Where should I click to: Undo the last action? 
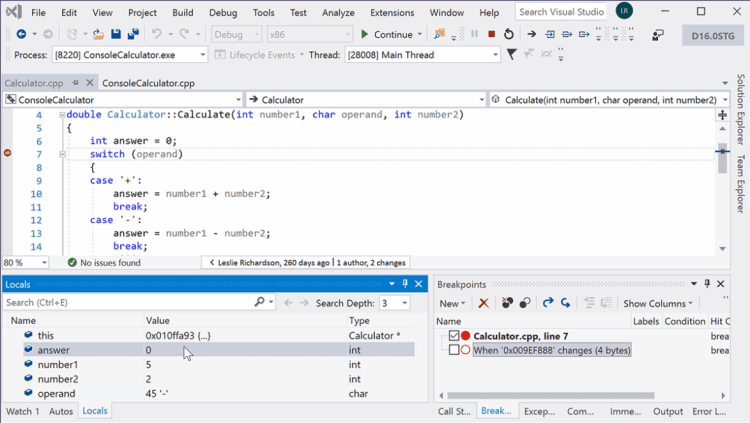click(x=156, y=34)
